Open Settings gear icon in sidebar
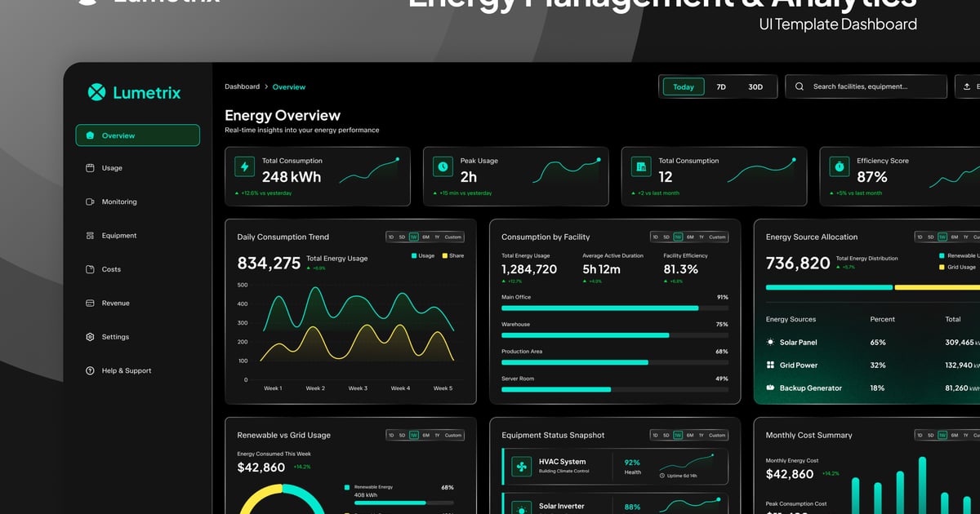Screen dimensions: 980x514 (x=90, y=337)
